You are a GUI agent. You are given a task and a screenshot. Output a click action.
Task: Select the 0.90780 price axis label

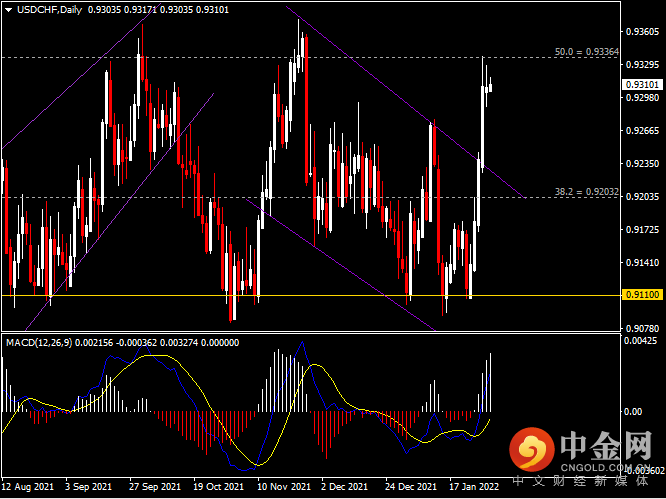[x=642, y=329]
